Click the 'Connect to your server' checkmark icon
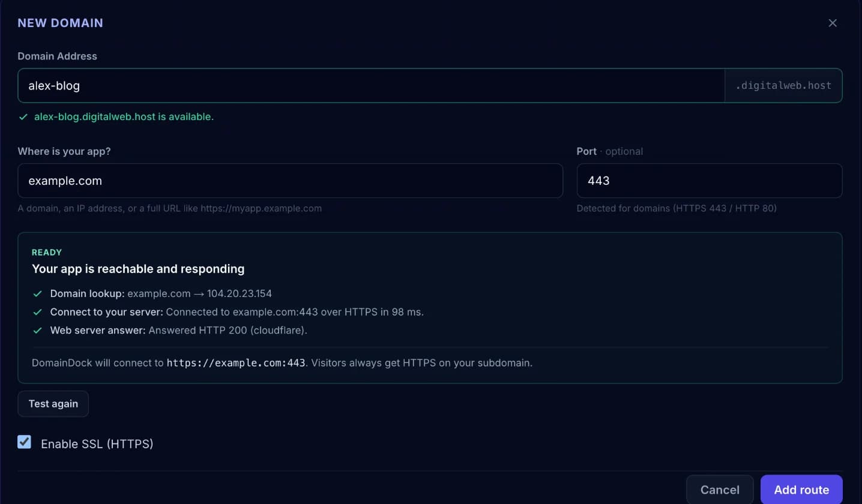 [x=37, y=312]
